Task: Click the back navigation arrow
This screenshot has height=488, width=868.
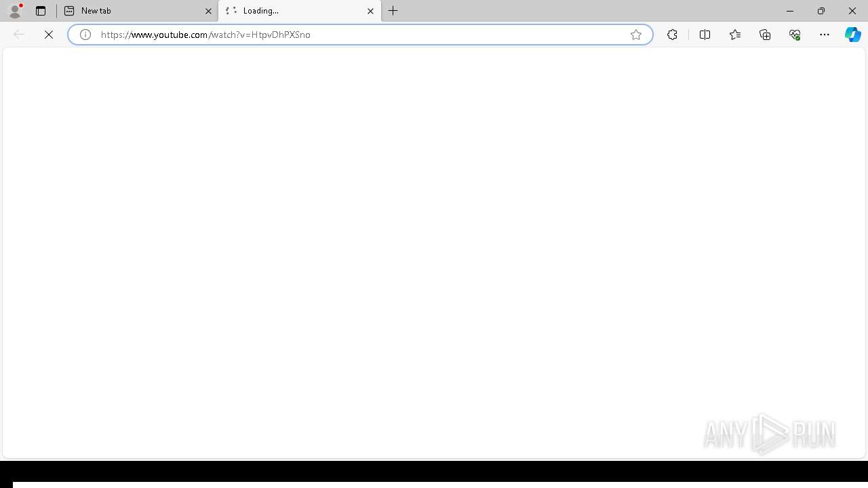Action: pos(19,35)
